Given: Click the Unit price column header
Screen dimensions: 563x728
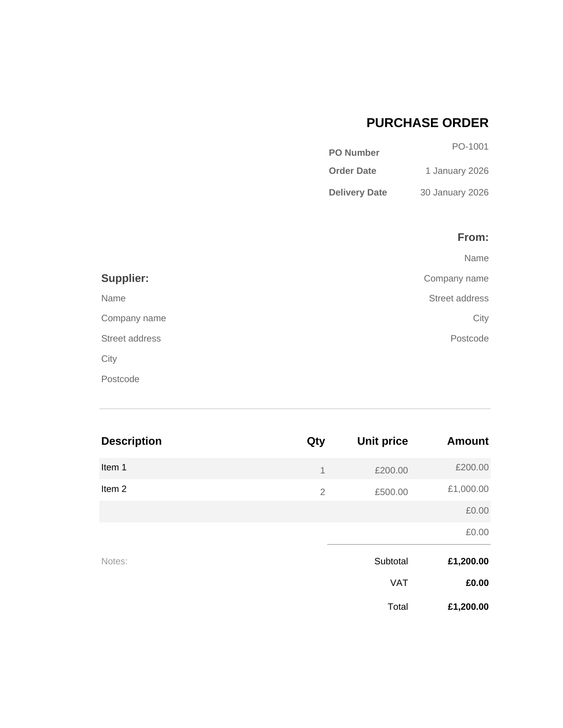Looking at the screenshot, I should point(382,441).
